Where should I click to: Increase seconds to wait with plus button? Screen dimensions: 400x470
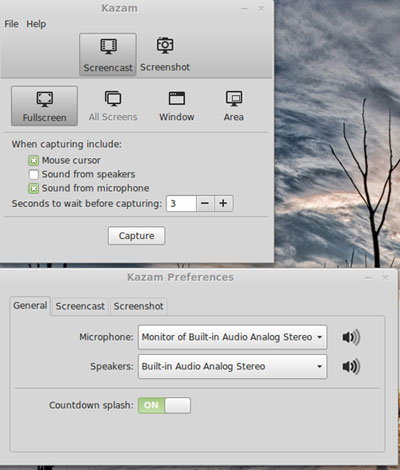pos(223,203)
